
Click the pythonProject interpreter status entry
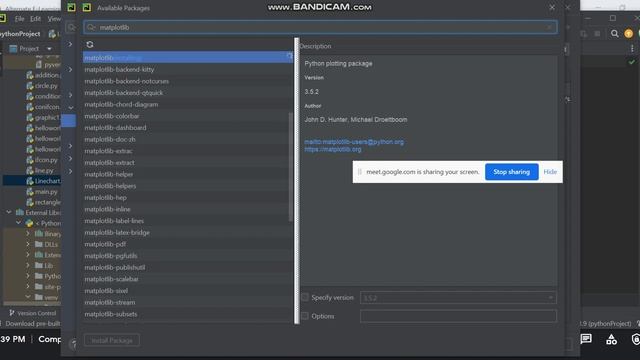pyautogui.click(x=606, y=324)
